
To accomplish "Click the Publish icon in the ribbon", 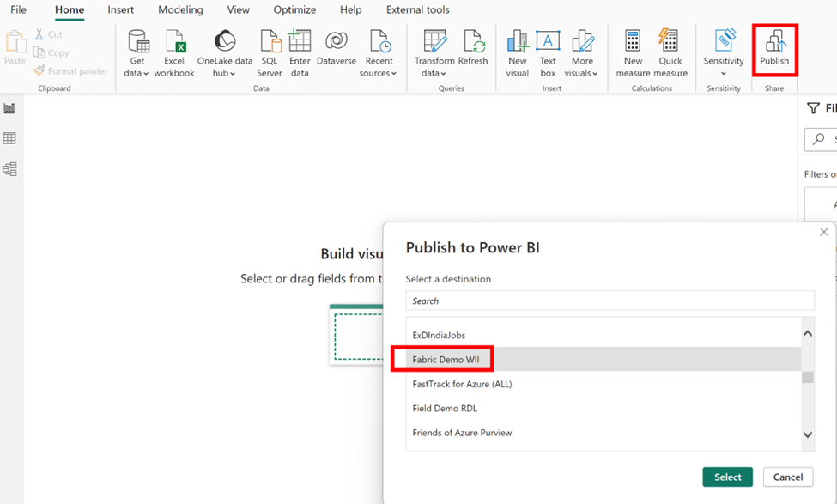I will [774, 41].
